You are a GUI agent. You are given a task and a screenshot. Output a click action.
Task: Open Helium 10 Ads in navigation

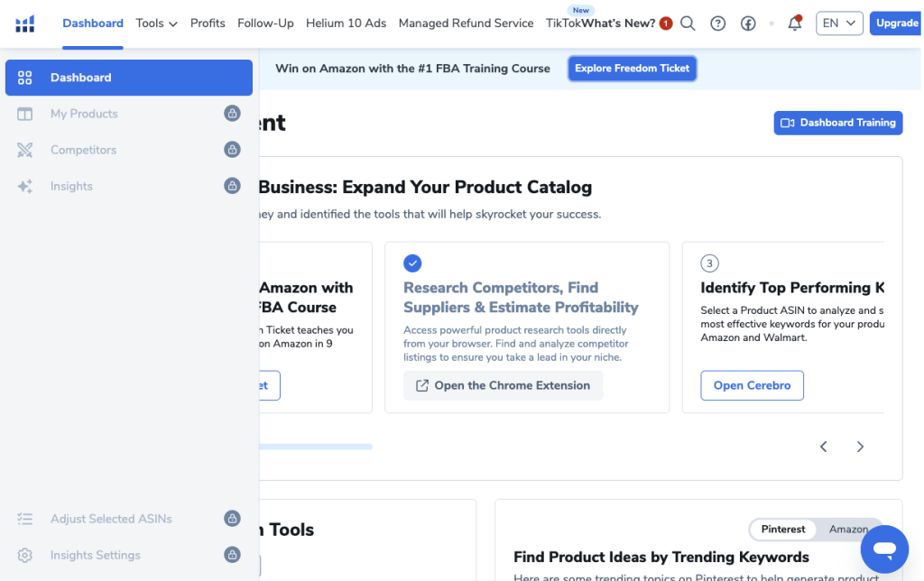click(x=346, y=23)
